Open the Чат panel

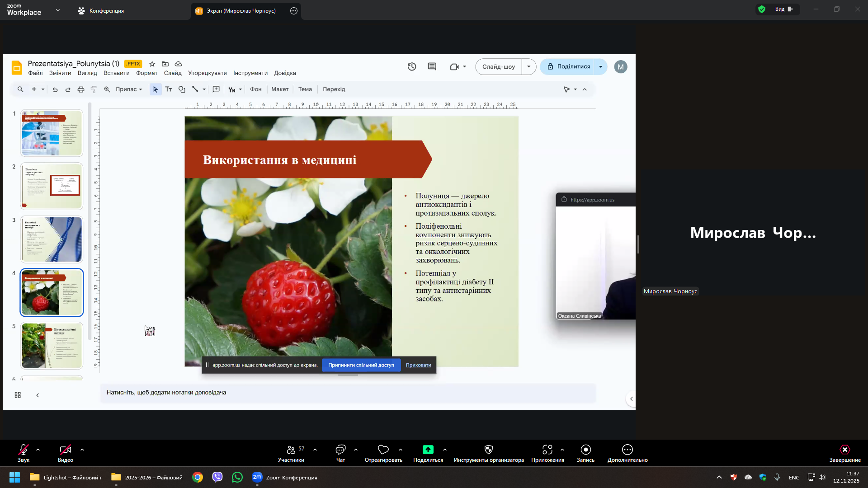pos(340,450)
